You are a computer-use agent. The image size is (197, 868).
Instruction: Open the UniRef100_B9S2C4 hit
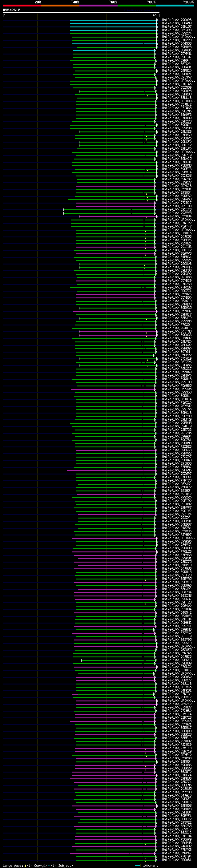[x=177, y=33]
